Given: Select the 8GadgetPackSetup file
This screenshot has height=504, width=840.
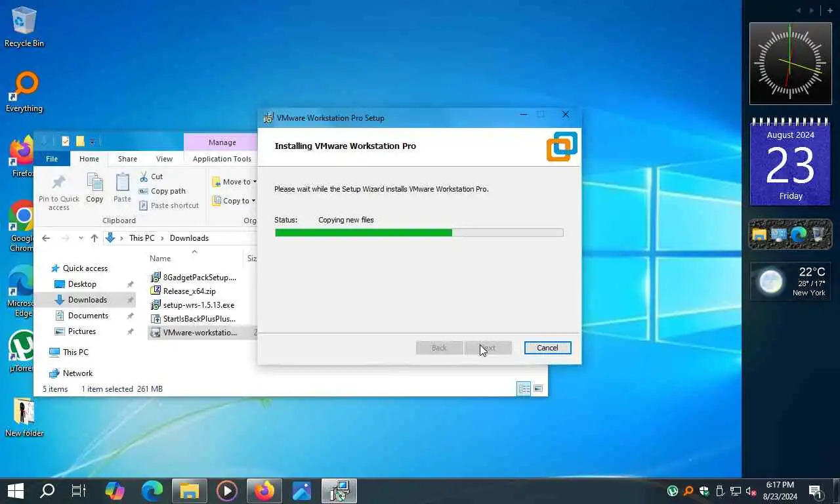Looking at the screenshot, I should [x=194, y=278].
